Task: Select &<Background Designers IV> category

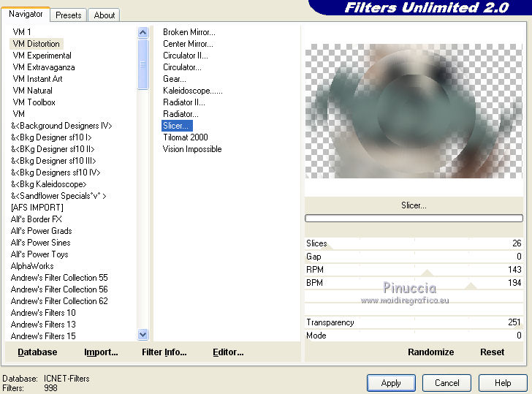Action: click(61, 126)
